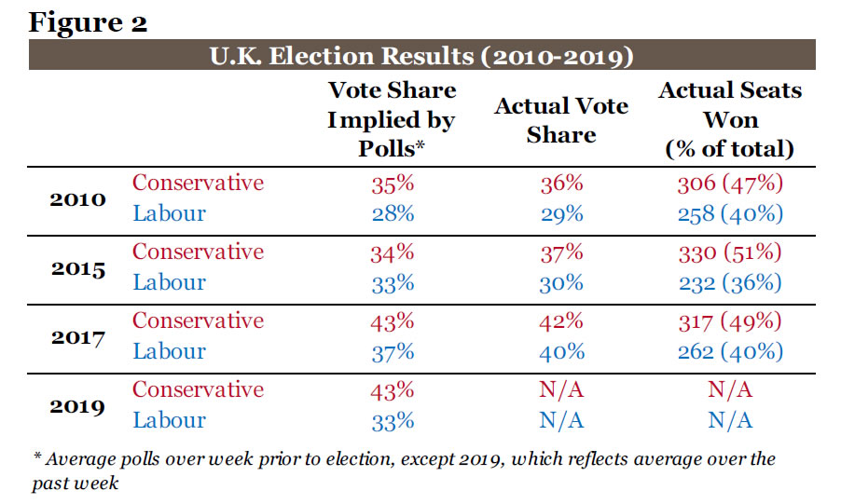Select the Vote Share Implied by Polls header
Image resolution: width=841 pixels, height=504 pixels.
[392, 119]
